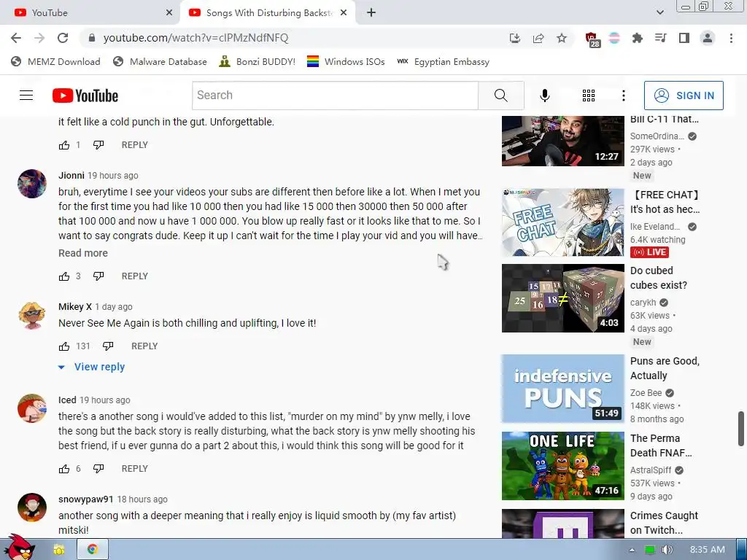Image resolution: width=747 pixels, height=560 pixels.
Task: Reload the page
Action: pyautogui.click(x=63, y=38)
